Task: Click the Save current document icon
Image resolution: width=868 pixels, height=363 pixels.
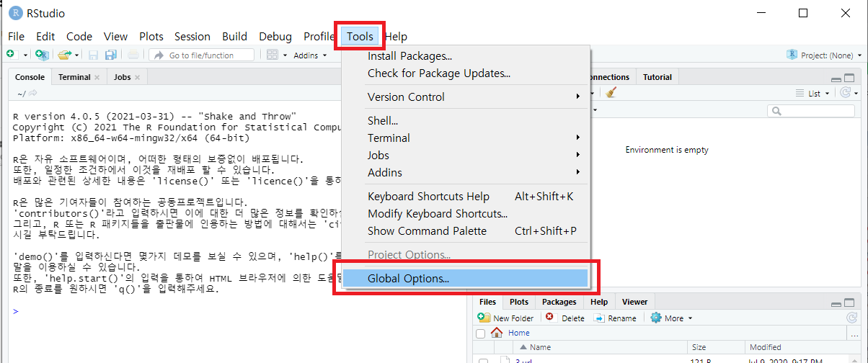Action: coord(93,55)
